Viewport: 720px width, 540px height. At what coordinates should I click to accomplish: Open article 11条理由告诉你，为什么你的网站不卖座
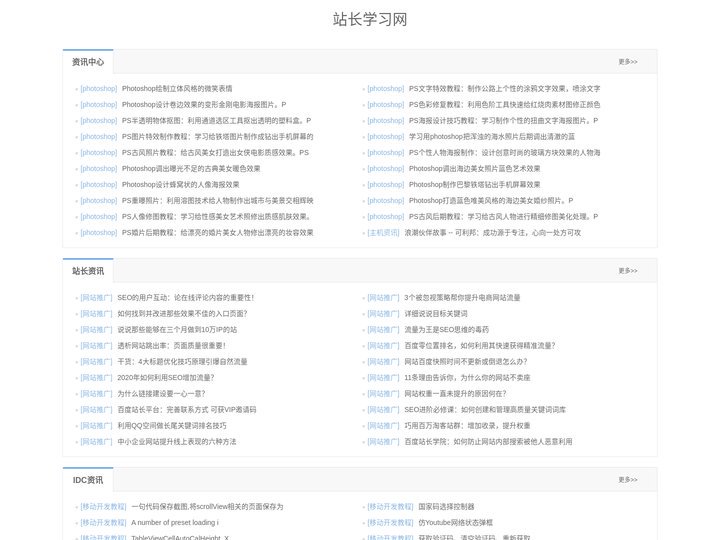tap(467, 378)
